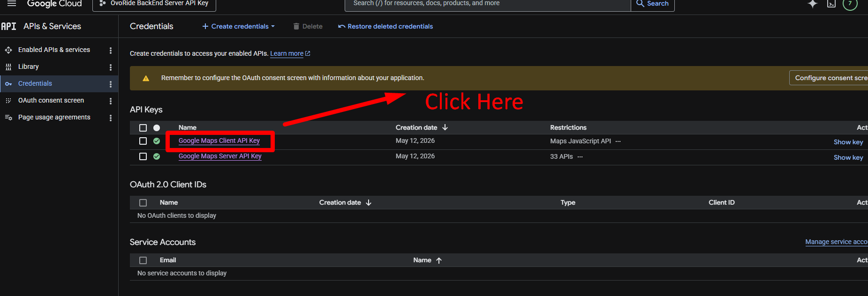Open Page usage agreements
Viewport: 868px width, 296px height.
[x=54, y=117]
